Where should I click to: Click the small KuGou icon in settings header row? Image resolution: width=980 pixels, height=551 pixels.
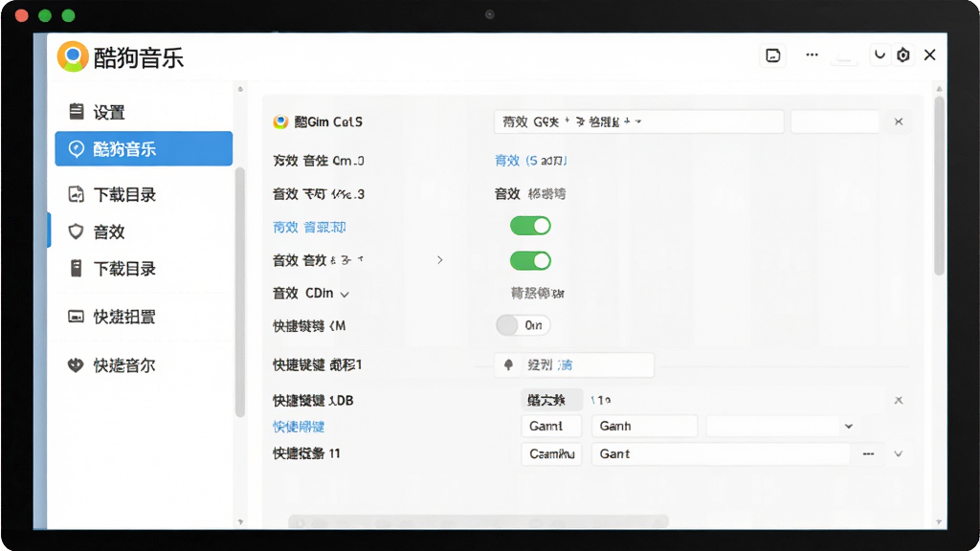280,121
